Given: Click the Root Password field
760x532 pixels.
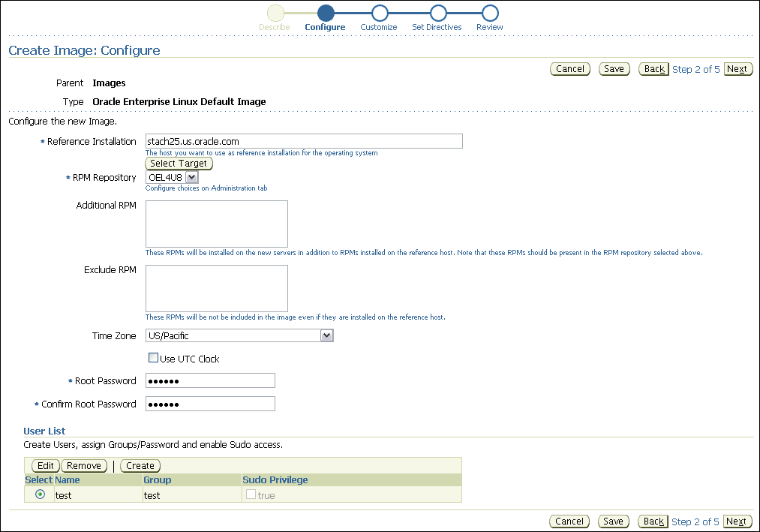Looking at the screenshot, I should [210, 380].
